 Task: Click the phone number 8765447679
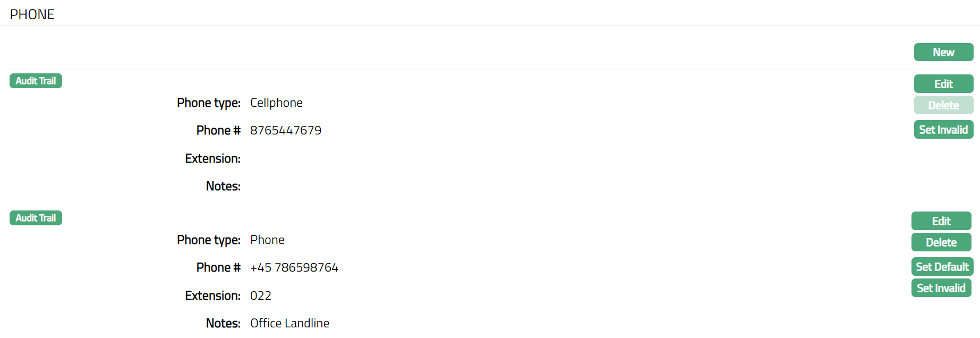286,131
